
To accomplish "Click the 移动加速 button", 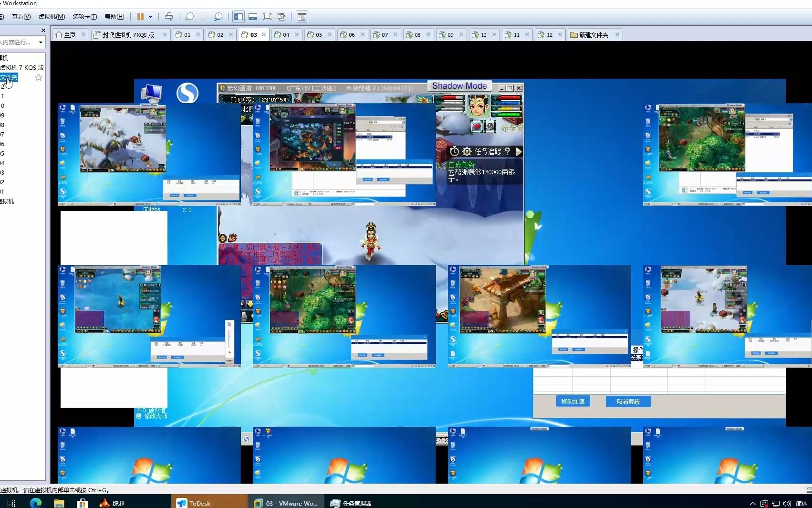I will click(x=573, y=402).
